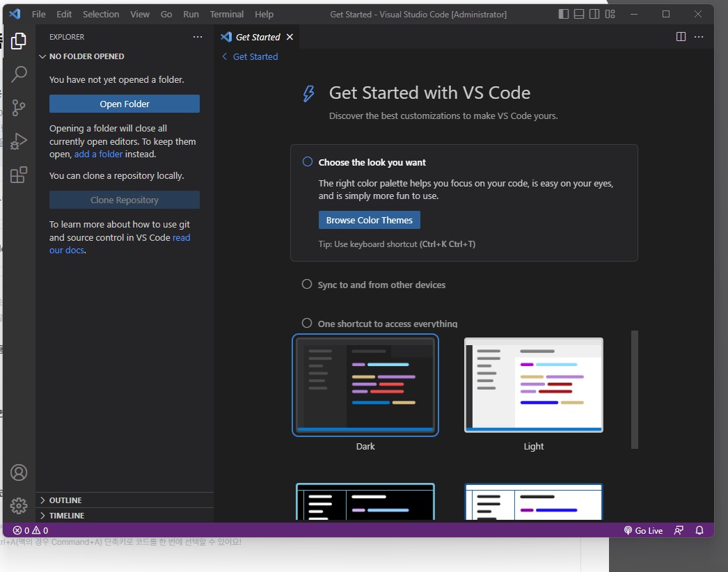Click the back chevron beside Get Started
The height and width of the screenshot is (572, 728).
[225, 56]
